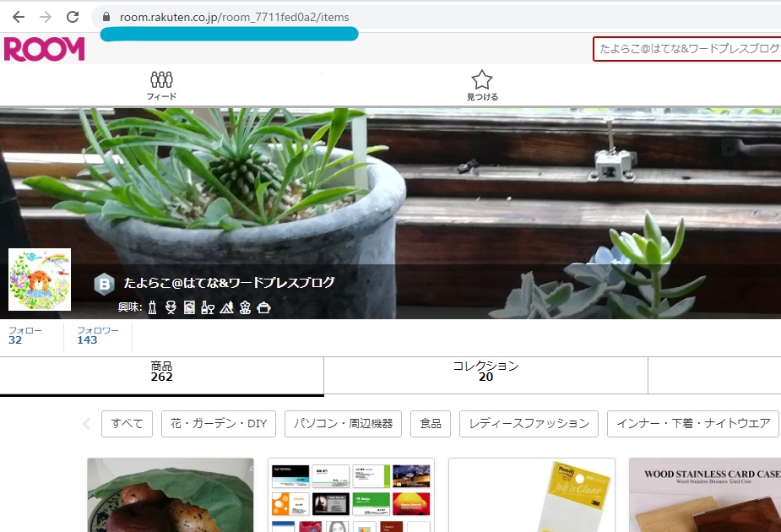Open the フォロワー 143 list

pyautogui.click(x=98, y=336)
